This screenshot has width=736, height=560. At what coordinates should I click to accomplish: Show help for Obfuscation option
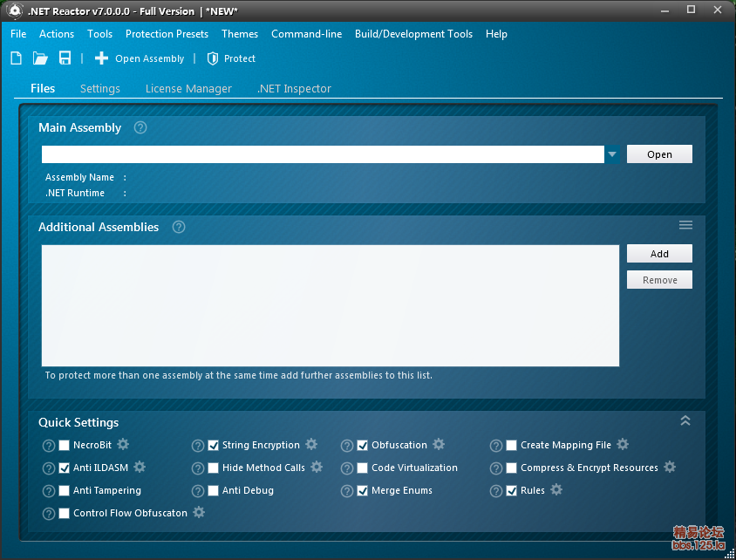[347, 446]
